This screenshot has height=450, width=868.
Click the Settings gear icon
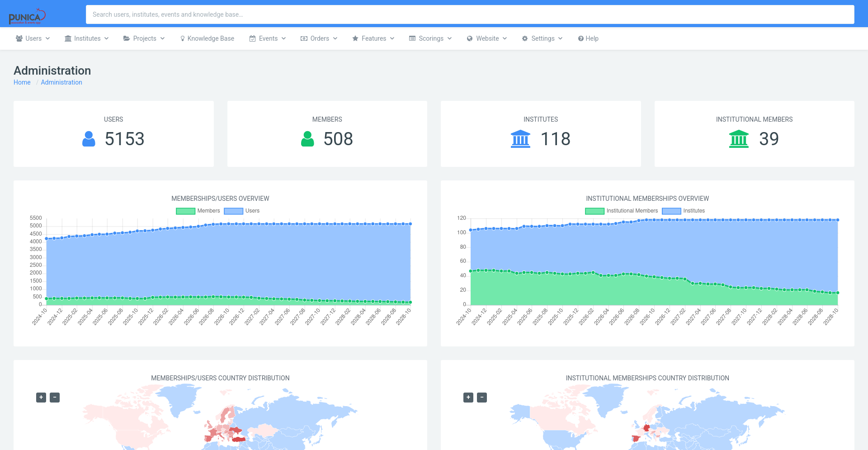click(525, 38)
